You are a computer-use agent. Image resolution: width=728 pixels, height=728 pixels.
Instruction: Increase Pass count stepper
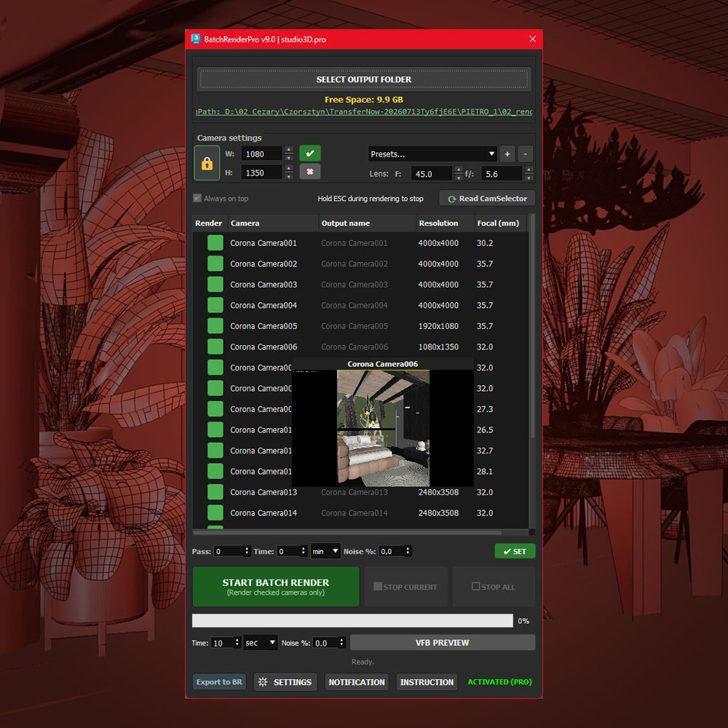coord(247,548)
